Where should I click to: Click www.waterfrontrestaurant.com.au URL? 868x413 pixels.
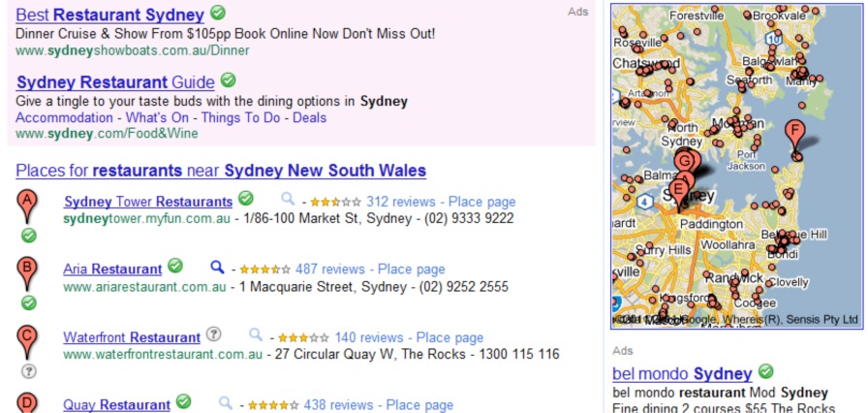click(x=163, y=354)
